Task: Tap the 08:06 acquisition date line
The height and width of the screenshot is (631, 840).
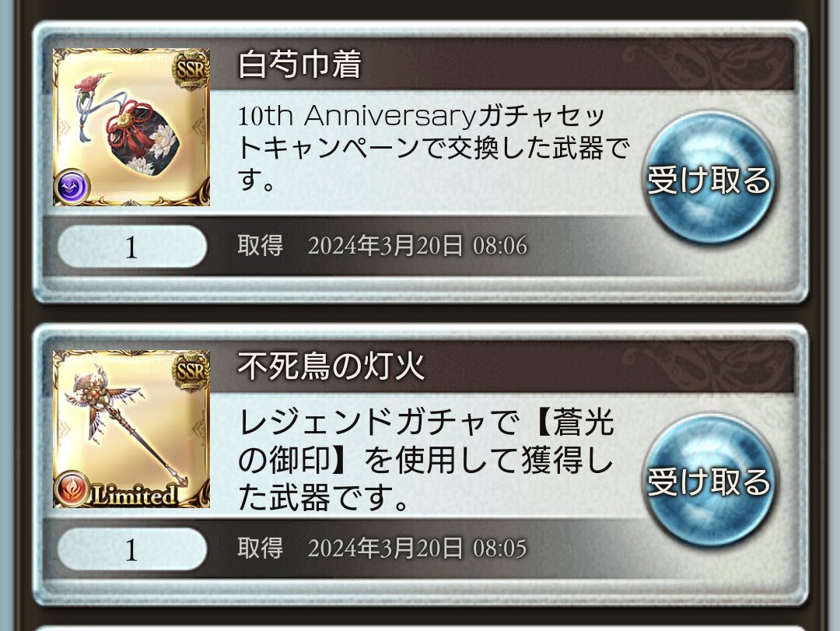Action: click(418, 246)
